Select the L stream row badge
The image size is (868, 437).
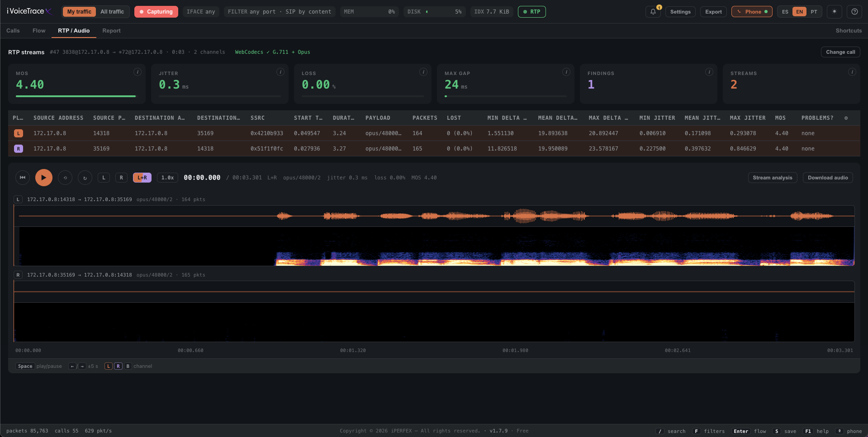coord(19,133)
